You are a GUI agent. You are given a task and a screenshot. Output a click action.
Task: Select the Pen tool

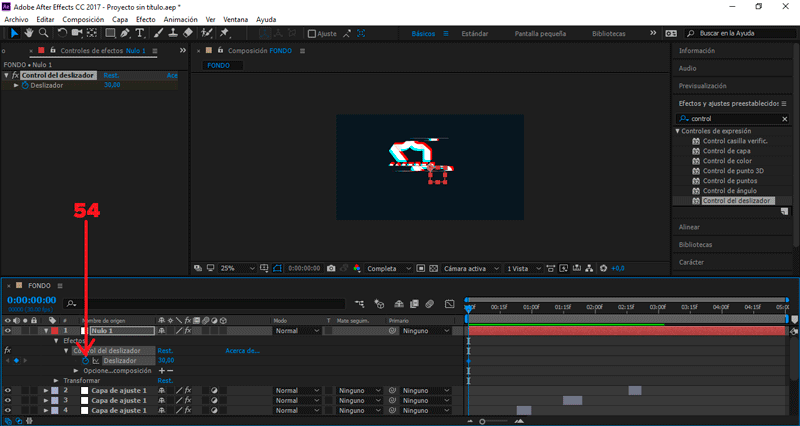125,33
